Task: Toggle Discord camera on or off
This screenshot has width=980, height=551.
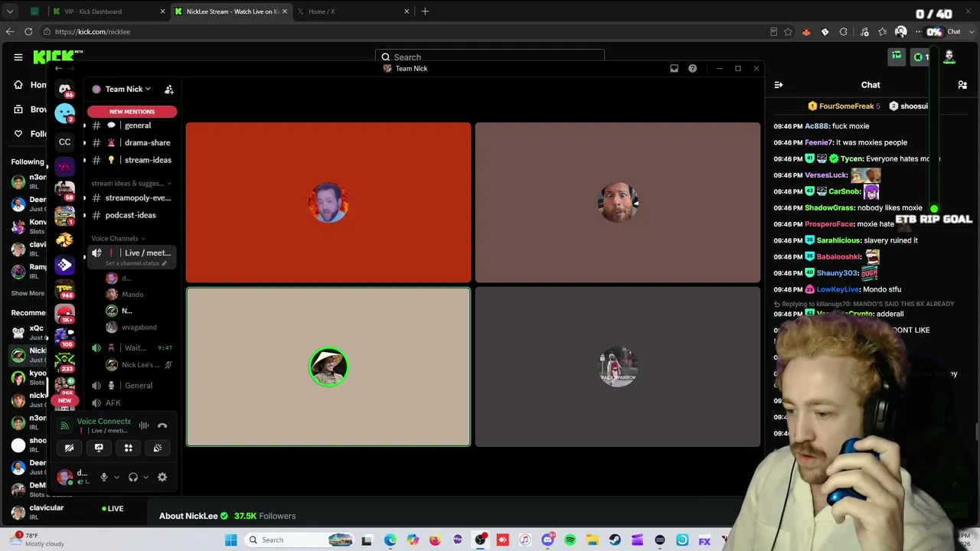Action: point(69,448)
